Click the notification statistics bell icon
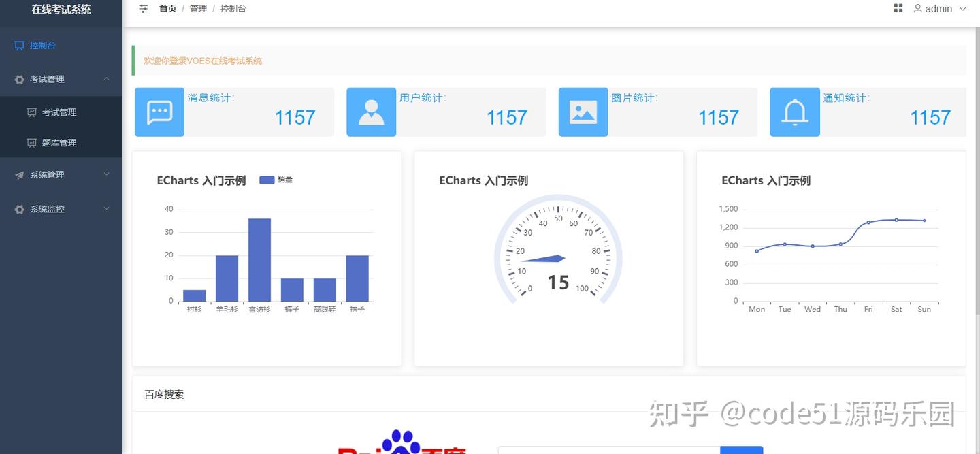 795,112
